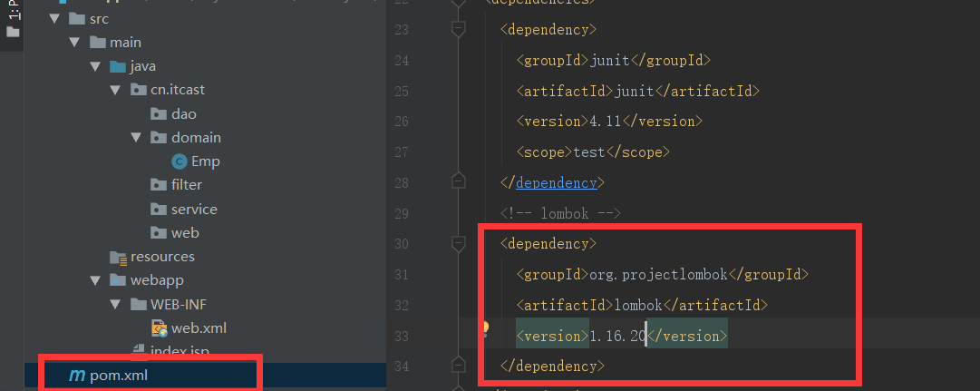Select the domain package icon
This screenshot has width=980, height=391.
[x=159, y=138]
